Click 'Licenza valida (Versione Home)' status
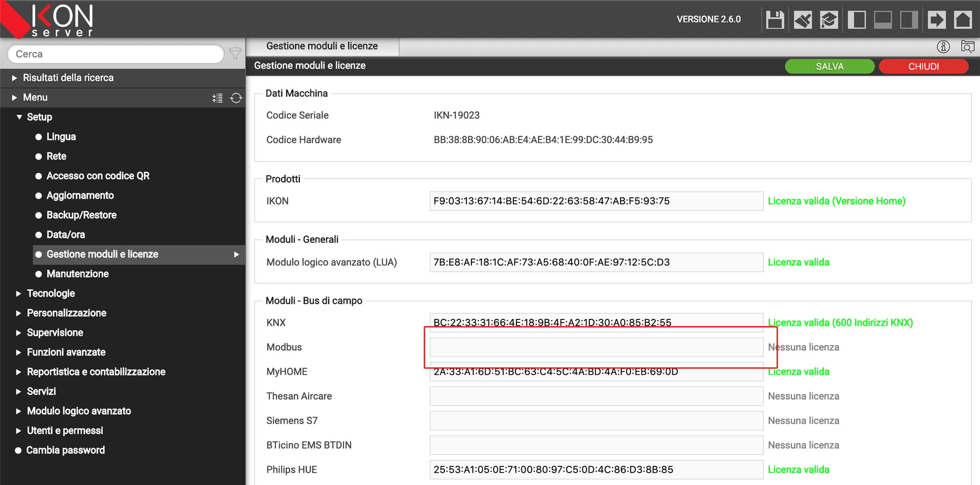This screenshot has height=485, width=980. point(836,201)
